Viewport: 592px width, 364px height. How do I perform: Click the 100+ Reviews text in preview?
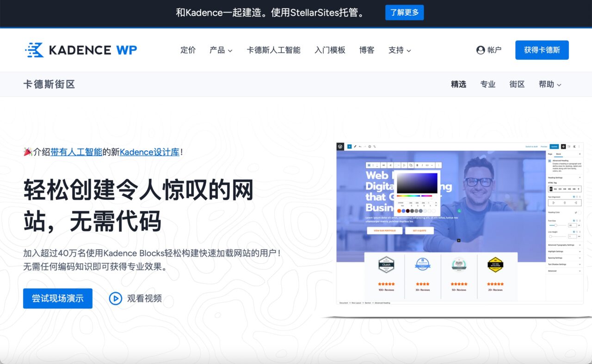386,290
